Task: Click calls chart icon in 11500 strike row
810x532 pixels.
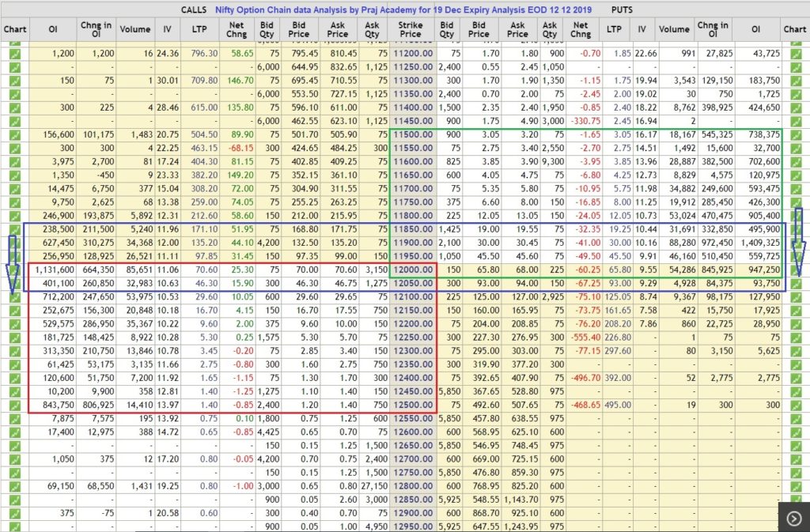Action: tap(14, 135)
